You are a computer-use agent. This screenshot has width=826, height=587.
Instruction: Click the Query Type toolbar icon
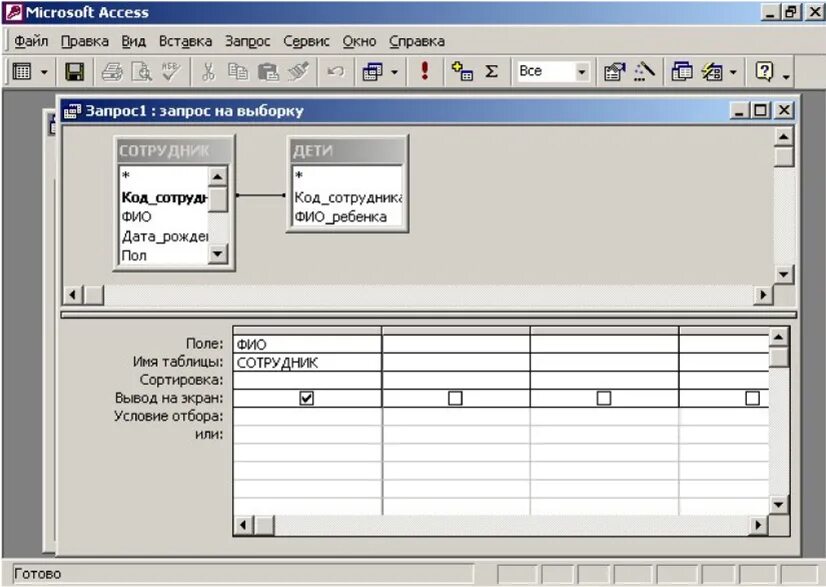(x=373, y=72)
